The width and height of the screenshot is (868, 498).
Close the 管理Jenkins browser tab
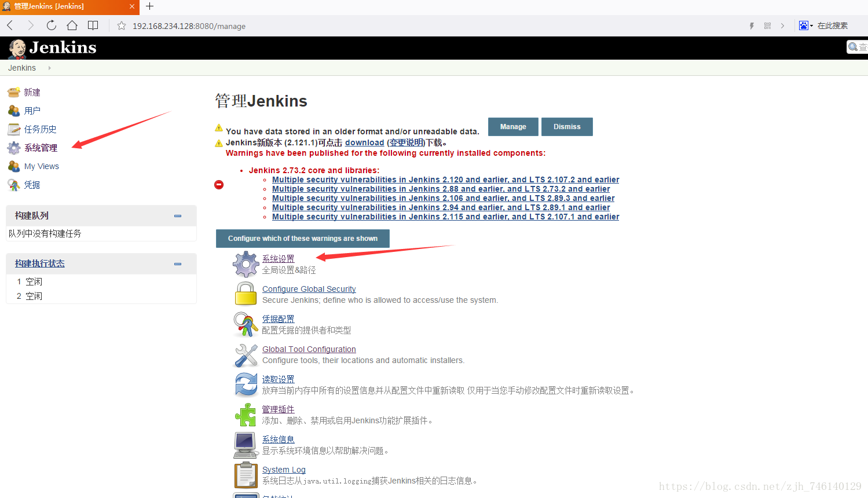pyautogui.click(x=132, y=6)
